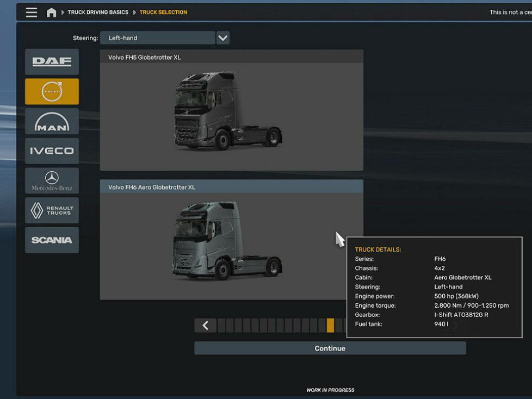Viewport: 532px width, 399px height.
Task: Click the Cabin value Aero Globetrotter XL
Action: [x=463, y=277]
